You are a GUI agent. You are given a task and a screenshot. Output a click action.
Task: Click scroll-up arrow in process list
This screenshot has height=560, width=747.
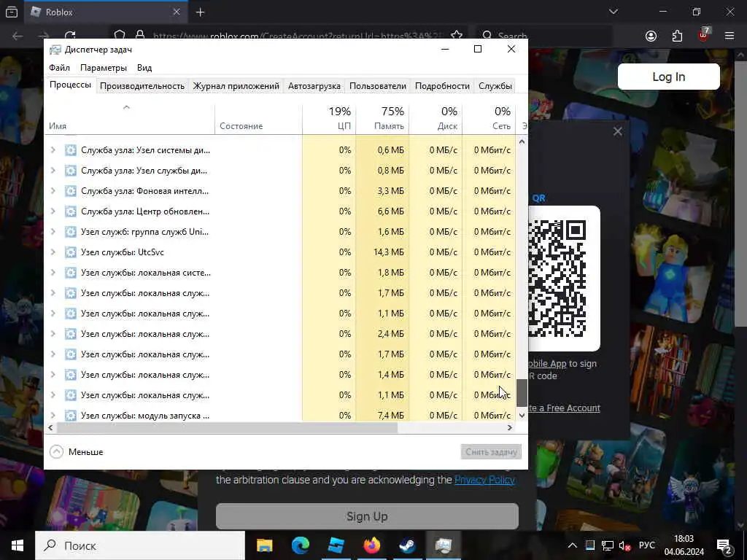(x=522, y=141)
